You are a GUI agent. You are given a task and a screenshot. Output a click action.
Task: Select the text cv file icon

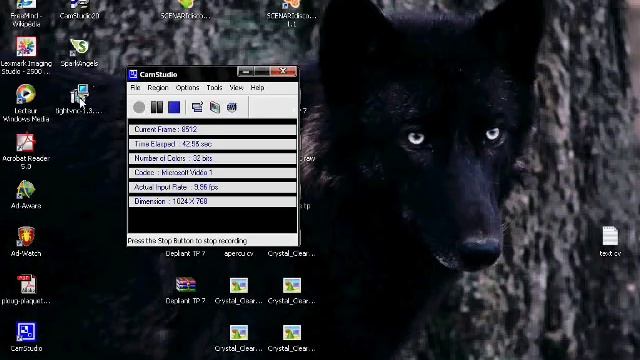click(x=610, y=236)
